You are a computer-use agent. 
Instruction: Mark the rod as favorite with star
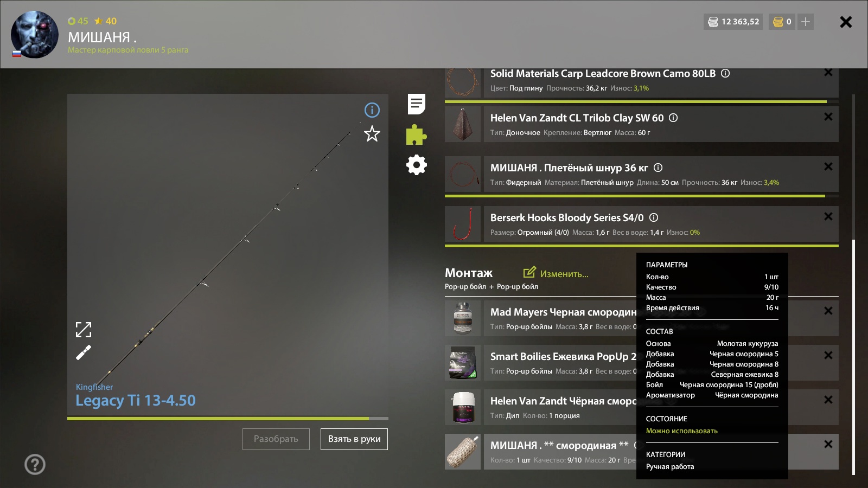[372, 134]
